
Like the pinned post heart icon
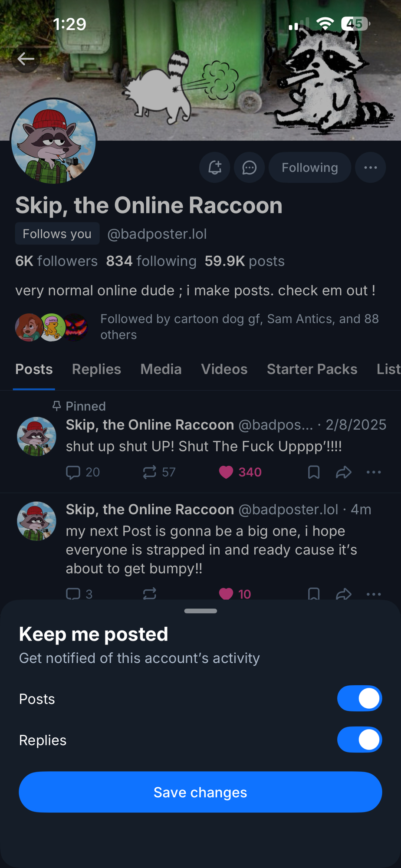(x=226, y=472)
